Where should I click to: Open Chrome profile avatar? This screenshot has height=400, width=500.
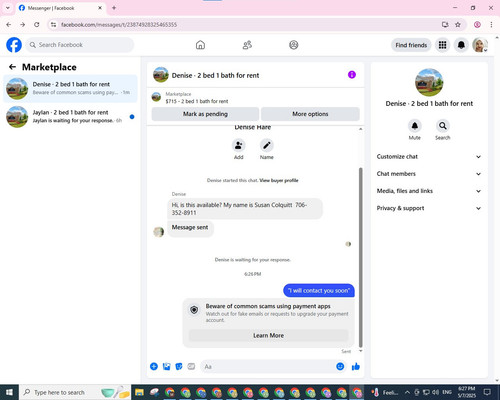[x=477, y=24]
